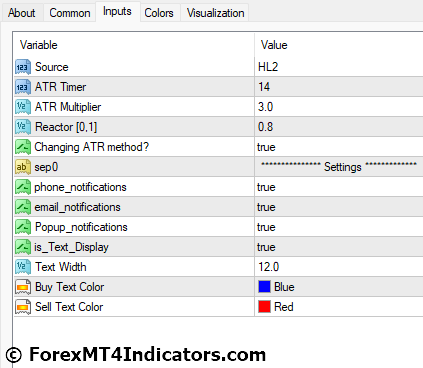423x368 pixels.
Task: Click the integer icon beside ATR Timer
Action: point(23,87)
